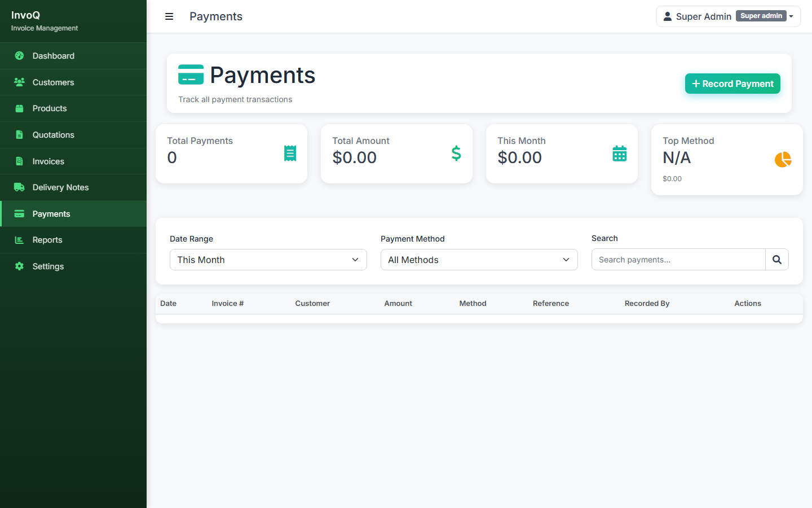Click the calendar icon in This Month card
Viewport: 812px width, 508px height.
click(x=620, y=154)
